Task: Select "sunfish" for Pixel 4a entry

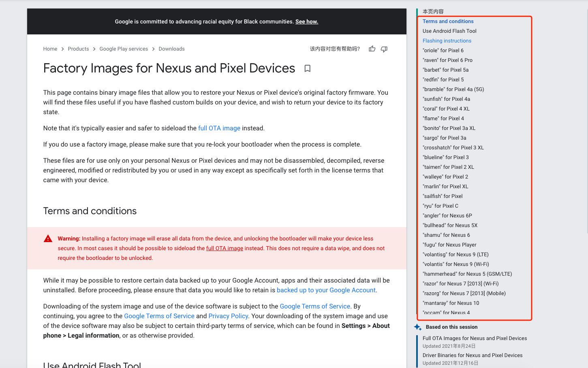Action: [x=446, y=99]
